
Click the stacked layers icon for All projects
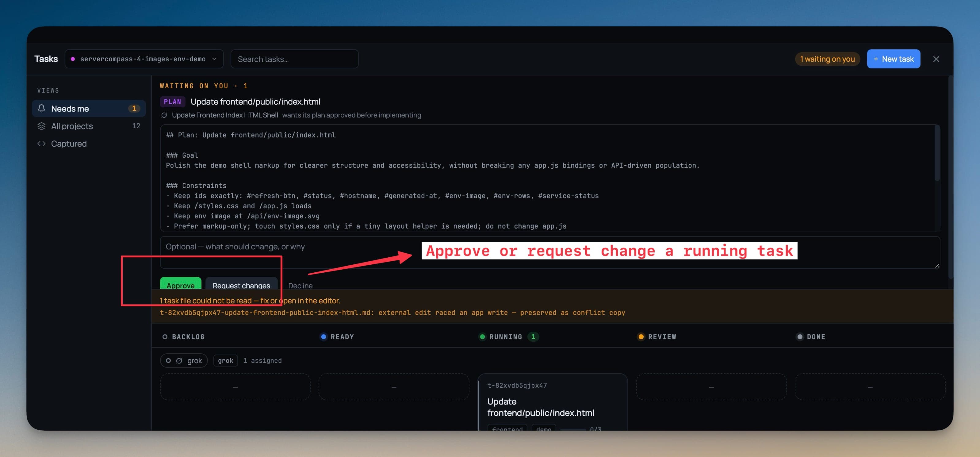(x=41, y=126)
